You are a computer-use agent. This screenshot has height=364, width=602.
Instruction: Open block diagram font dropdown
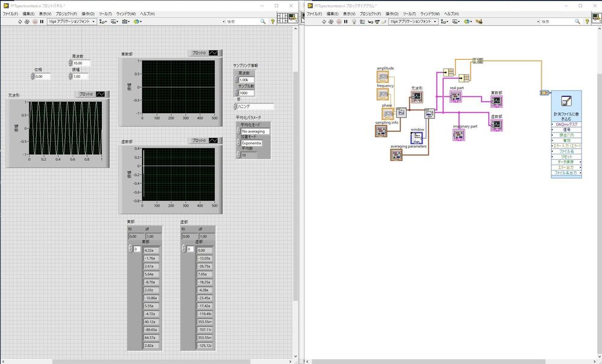pos(413,22)
